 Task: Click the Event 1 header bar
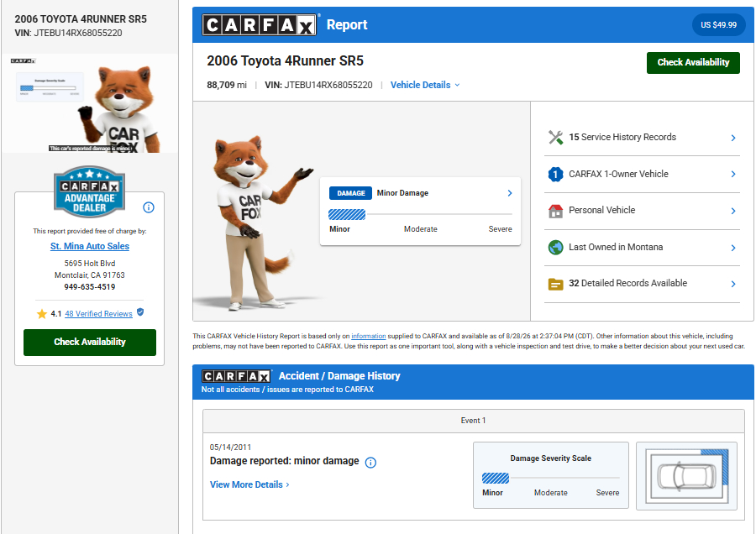pos(474,421)
